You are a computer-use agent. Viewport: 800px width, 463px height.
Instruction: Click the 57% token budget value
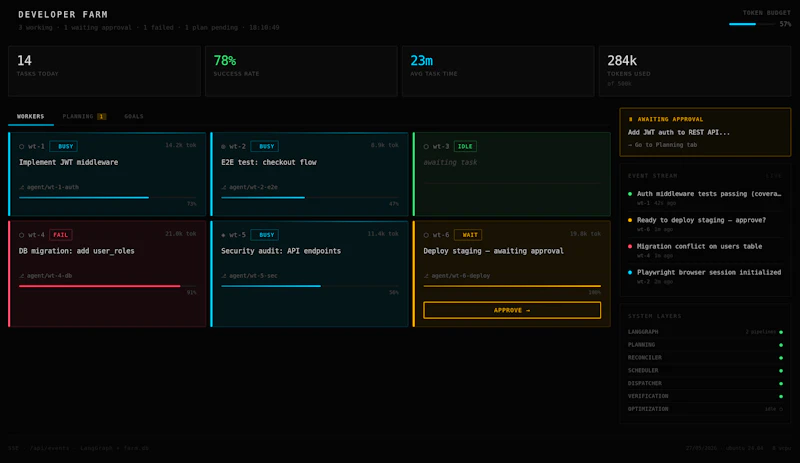(x=785, y=24)
